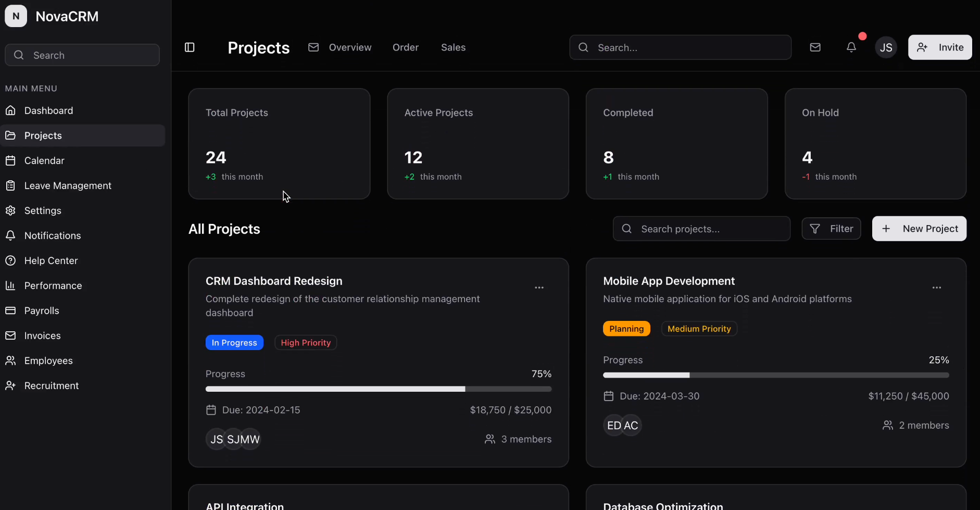Click the calendar icon beside Due: 2024-03-30
The height and width of the screenshot is (510, 980).
[608, 396]
